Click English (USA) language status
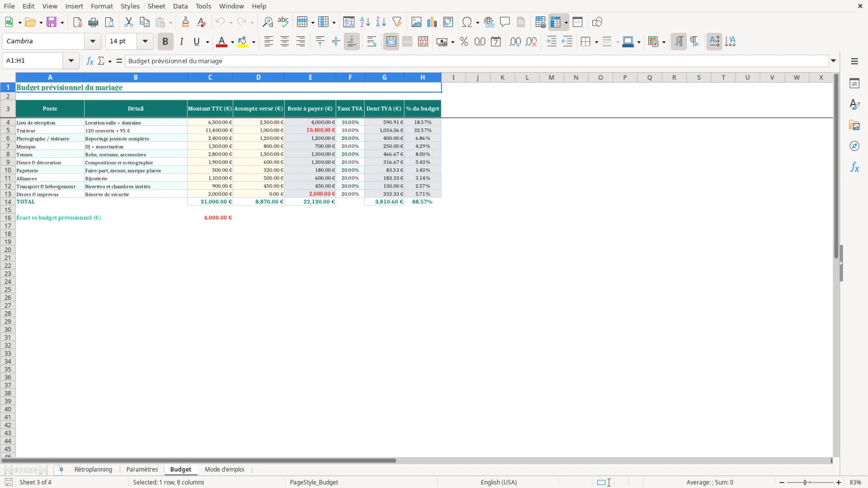This screenshot has height=488, width=868. [x=499, y=482]
